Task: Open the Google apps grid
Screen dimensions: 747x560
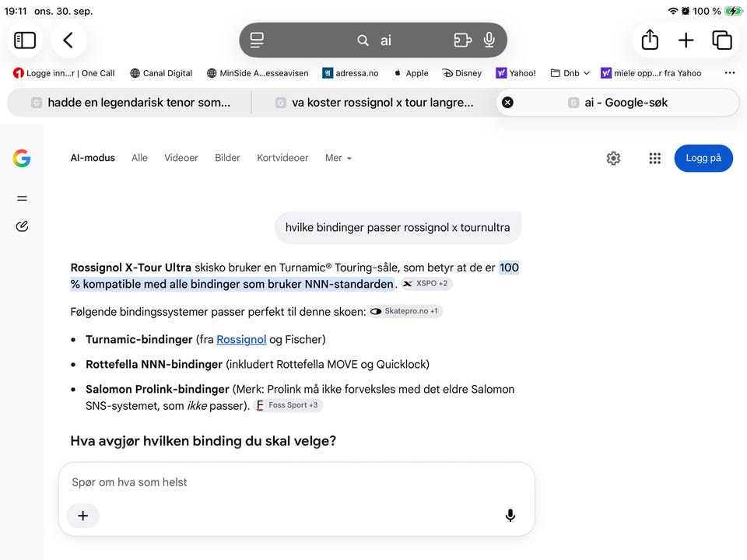Action: [655, 158]
